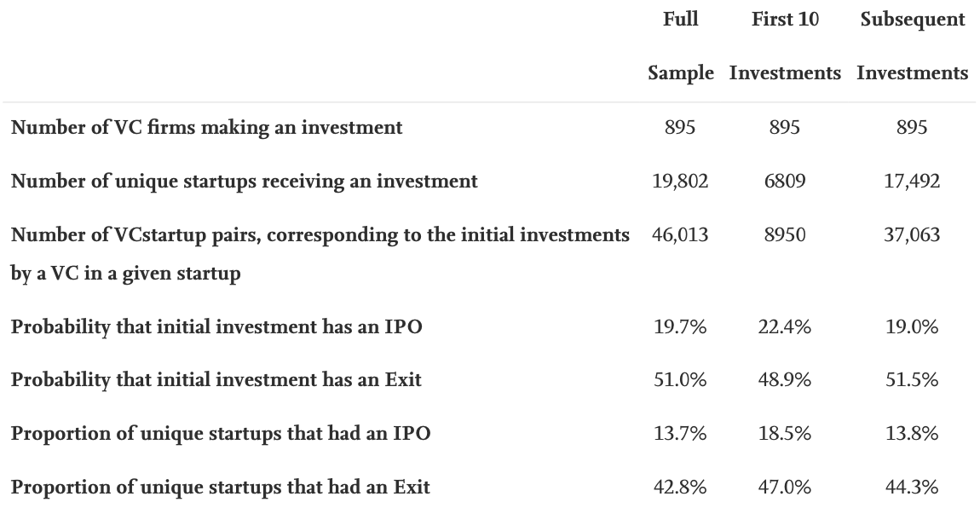Select the 8950 pairs cell
The height and width of the screenshot is (508, 980).
pyautogui.click(x=785, y=235)
